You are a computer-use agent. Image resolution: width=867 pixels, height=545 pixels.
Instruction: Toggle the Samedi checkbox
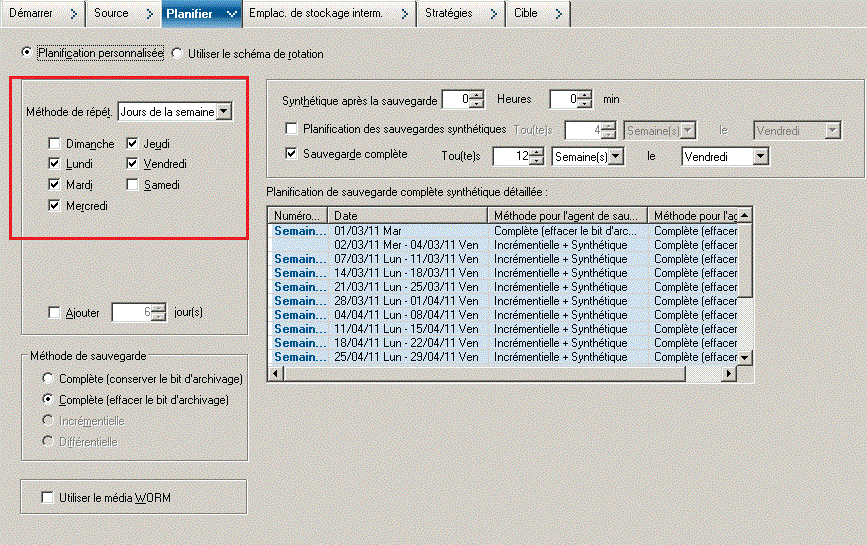[x=132, y=185]
